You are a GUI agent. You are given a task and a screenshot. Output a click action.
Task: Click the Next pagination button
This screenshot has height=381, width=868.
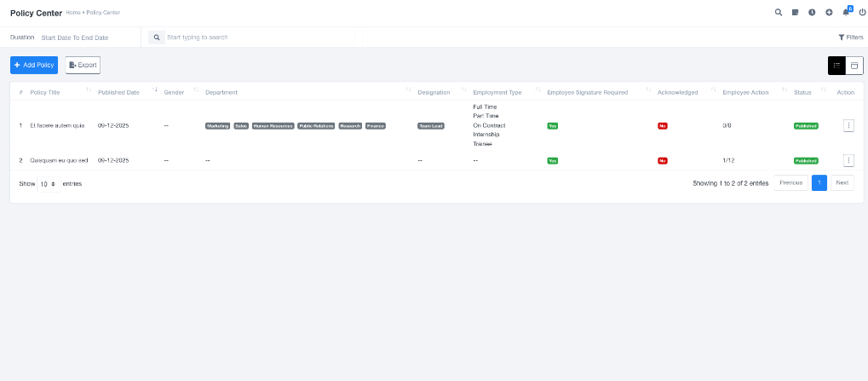pyautogui.click(x=842, y=183)
